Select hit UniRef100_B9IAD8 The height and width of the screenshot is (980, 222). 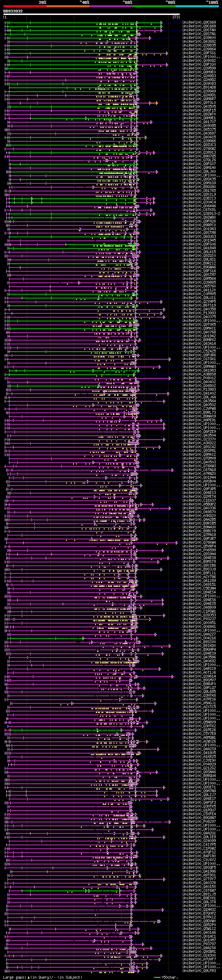click(x=199, y=88)
